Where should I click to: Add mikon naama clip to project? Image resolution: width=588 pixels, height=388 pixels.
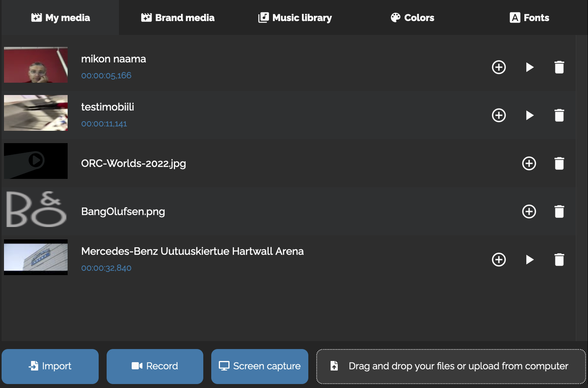click(x=499, y=67)
